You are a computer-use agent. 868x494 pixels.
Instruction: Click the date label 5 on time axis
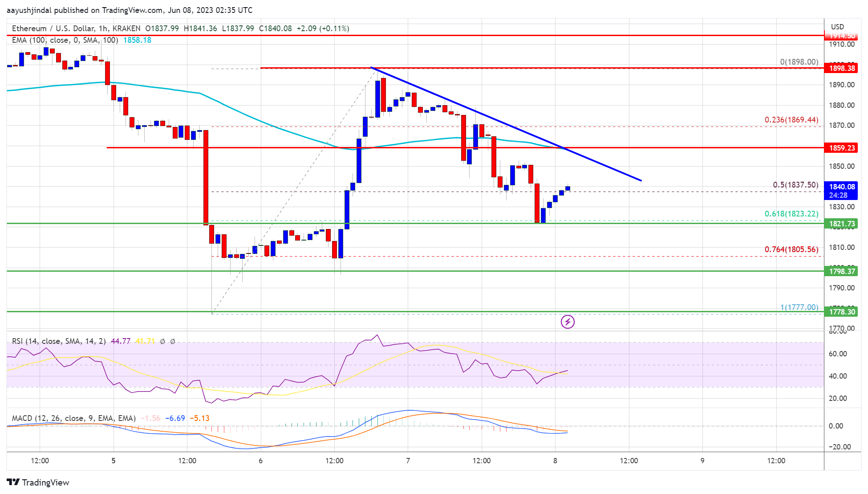tap(114, 461)
